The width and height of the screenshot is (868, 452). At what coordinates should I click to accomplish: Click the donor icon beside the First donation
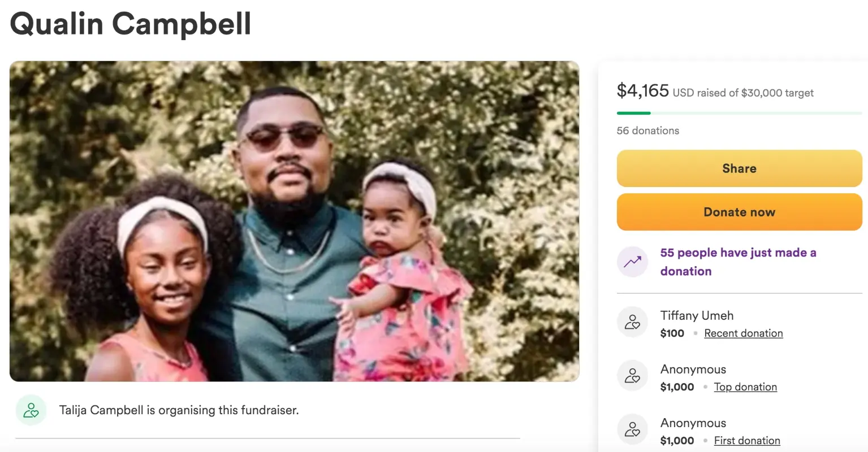632,429
